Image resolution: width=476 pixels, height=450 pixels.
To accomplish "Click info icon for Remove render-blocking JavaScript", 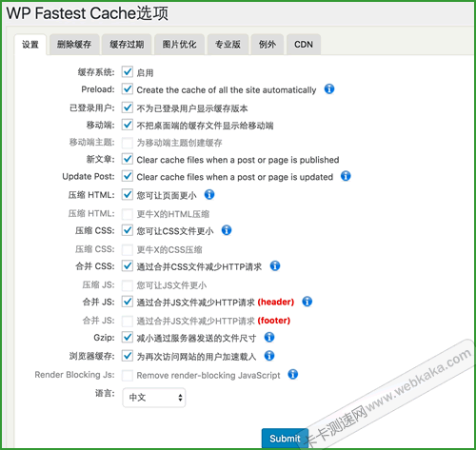I will [x=292, y=375].
